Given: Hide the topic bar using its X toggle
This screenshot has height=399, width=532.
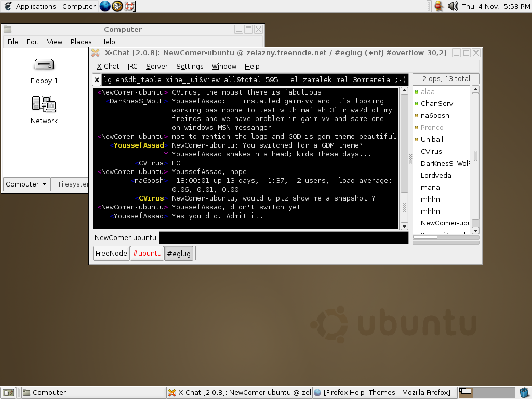Looking at the screenshot, I should point(96,79).
